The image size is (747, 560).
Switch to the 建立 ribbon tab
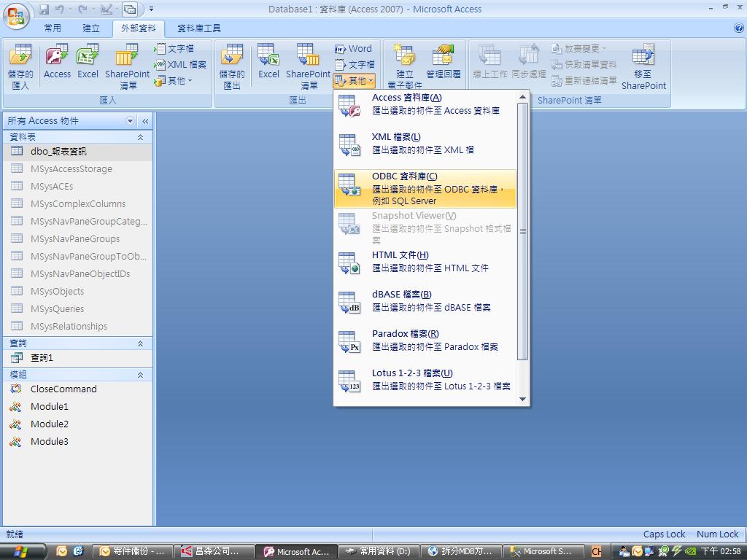(x=91, y=28)
